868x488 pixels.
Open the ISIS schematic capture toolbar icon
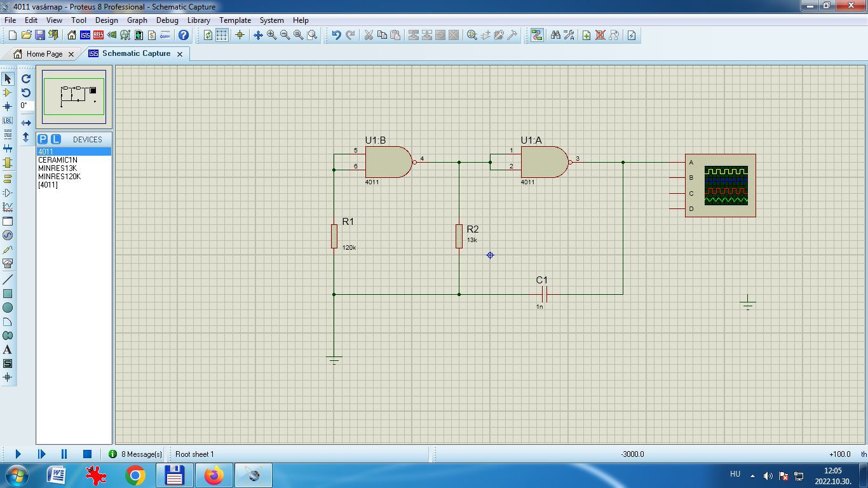click(85, 36)
